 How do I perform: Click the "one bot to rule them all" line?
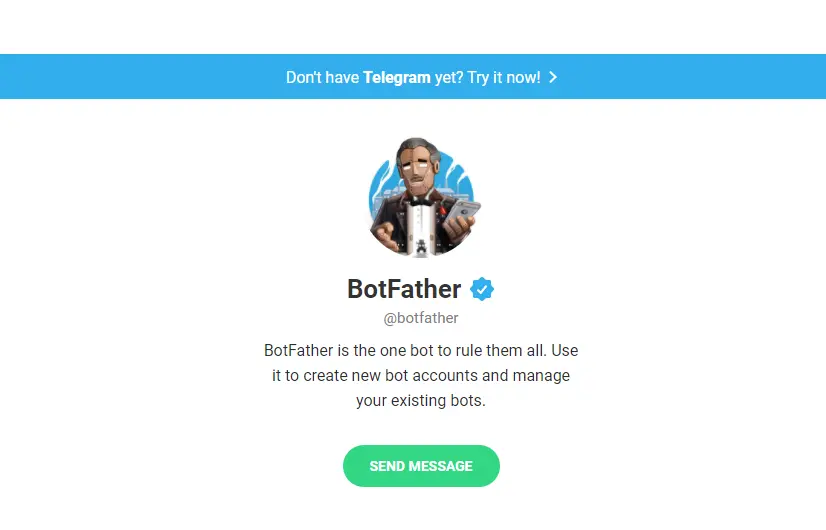click(x=421, y=351)
